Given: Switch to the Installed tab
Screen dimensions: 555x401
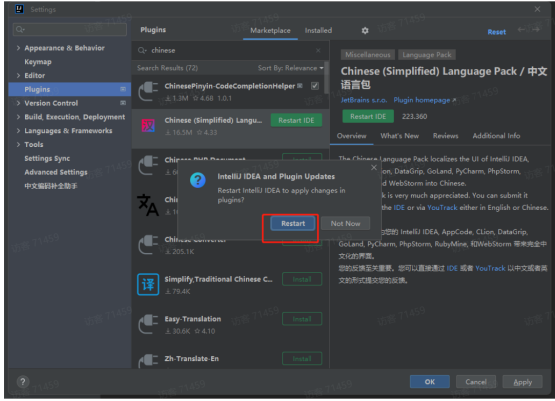Looking at the screenshot, I should point(318,31).
